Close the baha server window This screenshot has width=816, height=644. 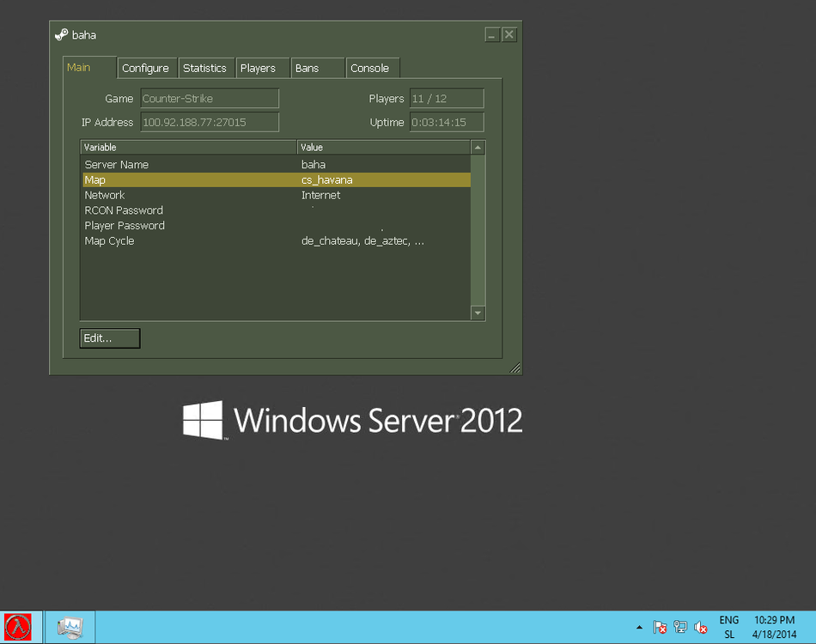pyautogui.click(x=509, y=35)
